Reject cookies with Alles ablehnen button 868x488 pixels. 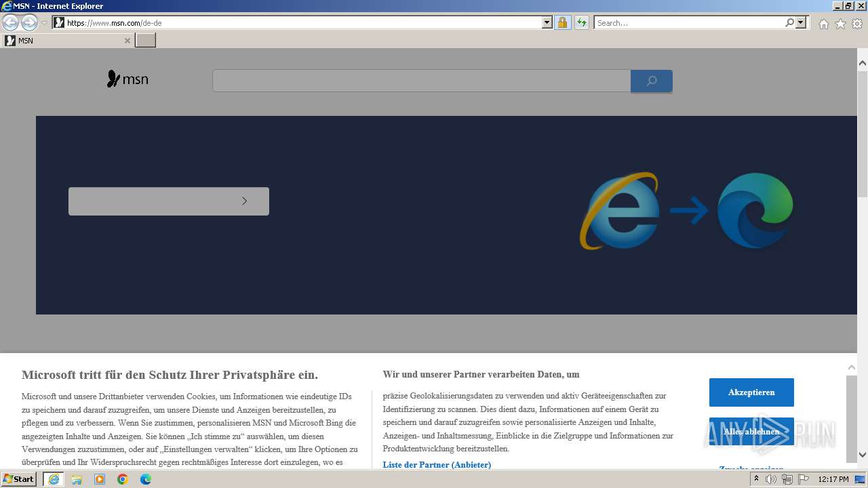pos(751,432)
